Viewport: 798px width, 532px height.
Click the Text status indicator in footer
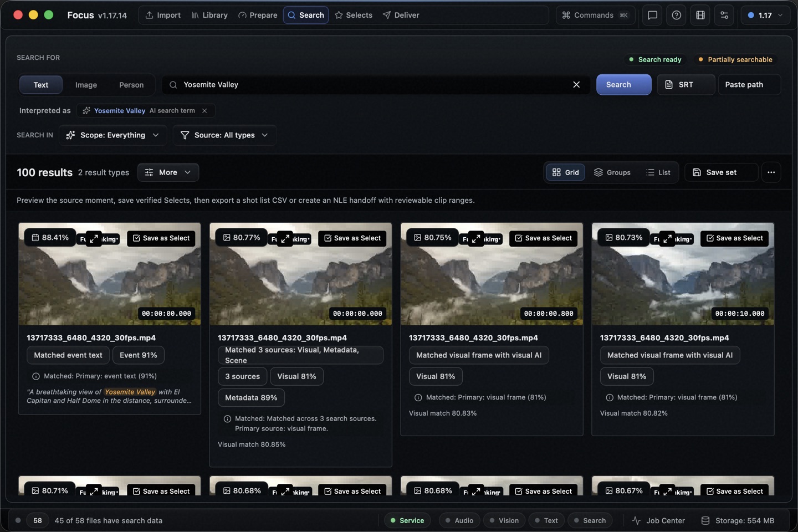click(x=546, y=520)
